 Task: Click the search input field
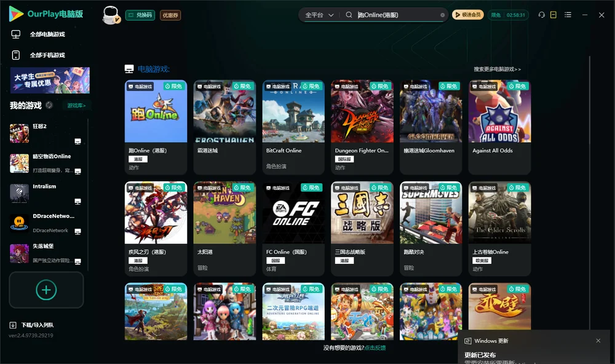[x=397, y=15]
